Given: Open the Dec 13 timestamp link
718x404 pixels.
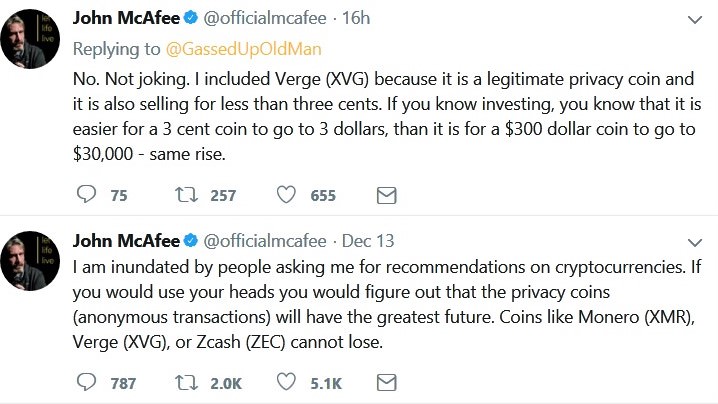Looking at the screenshot, I should (368, 241).
